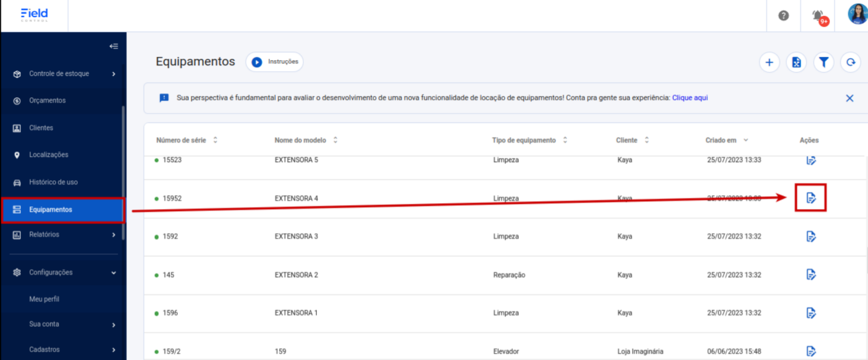Click serial number 1592
This screenshot has height=360, width=868.
170,237
